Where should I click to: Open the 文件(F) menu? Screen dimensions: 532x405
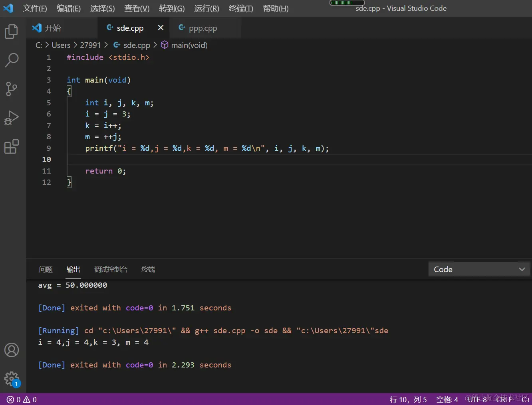tap(35, 8)
